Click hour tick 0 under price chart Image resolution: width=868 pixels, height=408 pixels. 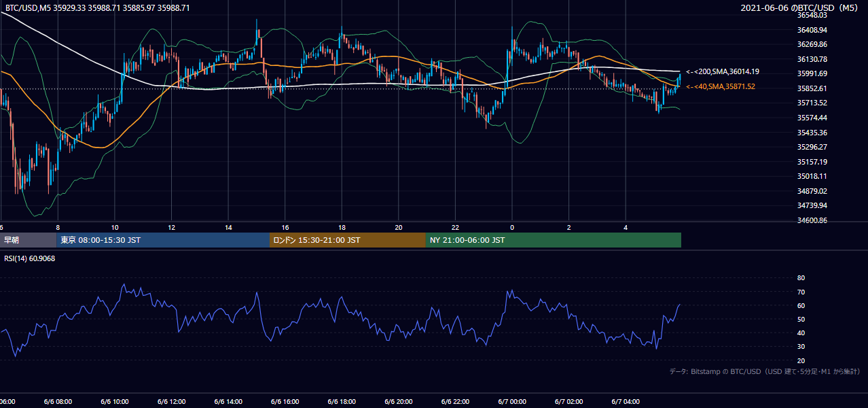512,227
